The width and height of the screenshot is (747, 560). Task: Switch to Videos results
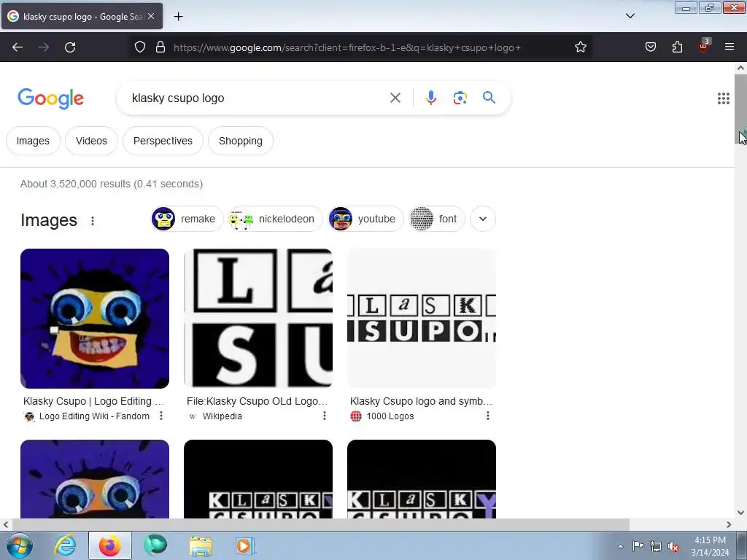91,141
